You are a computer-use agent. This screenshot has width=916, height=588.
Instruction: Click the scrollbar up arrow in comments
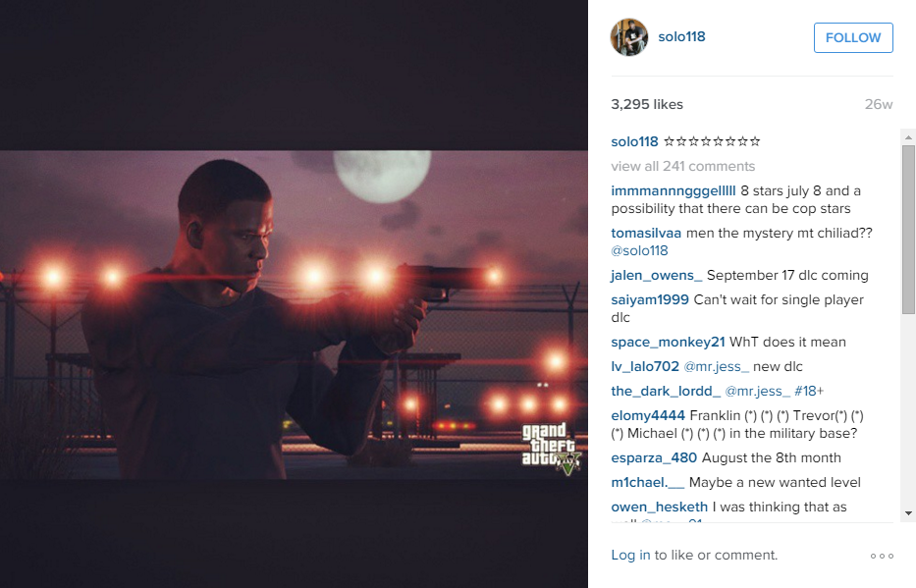(908, 137)
